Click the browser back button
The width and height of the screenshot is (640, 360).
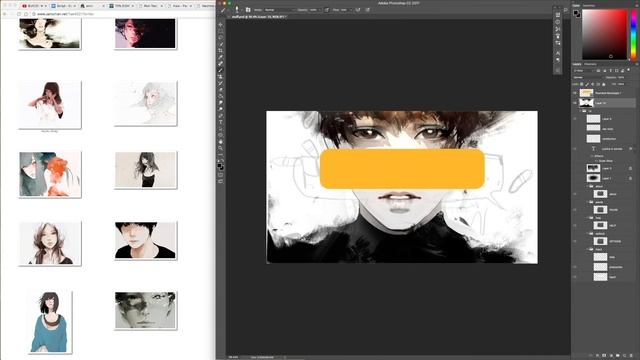5,14
